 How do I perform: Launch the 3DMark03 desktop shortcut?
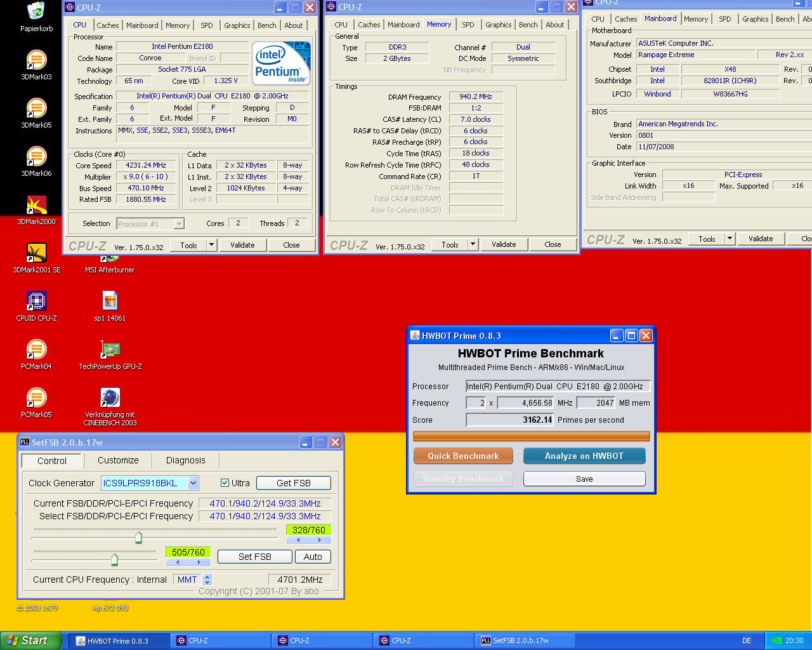(x=36, y=60)
